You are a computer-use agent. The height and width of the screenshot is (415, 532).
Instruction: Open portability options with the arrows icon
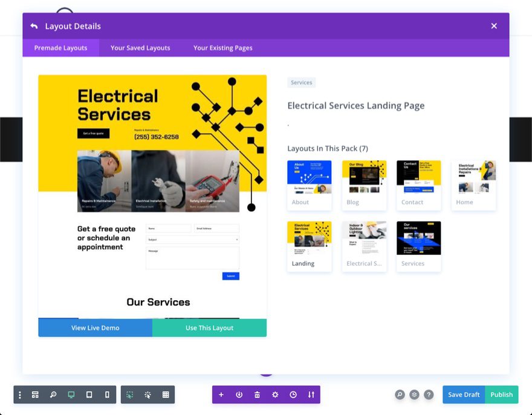311,394
